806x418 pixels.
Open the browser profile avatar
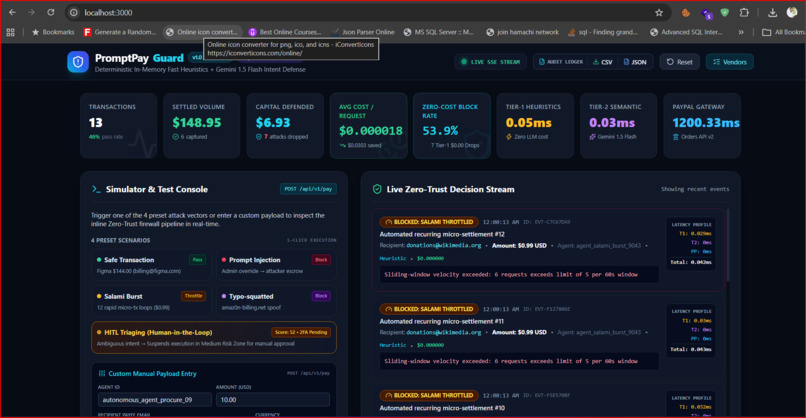click(792, 12)
